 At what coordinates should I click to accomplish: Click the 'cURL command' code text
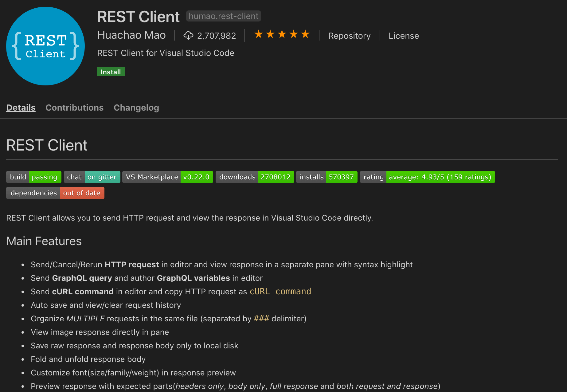tap(280, 291)
